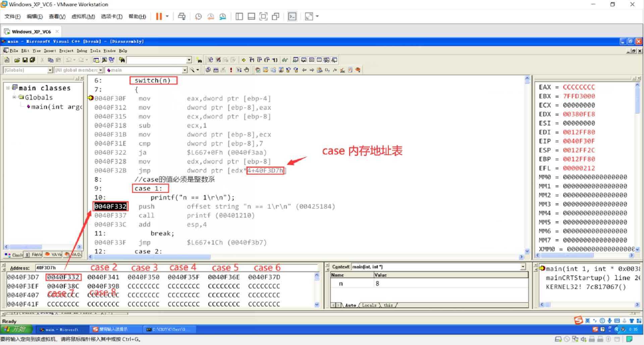Screen dimensions: 644x345
Task: Open VMware power options dropdown arrow
Action: (x=167, y=16)
